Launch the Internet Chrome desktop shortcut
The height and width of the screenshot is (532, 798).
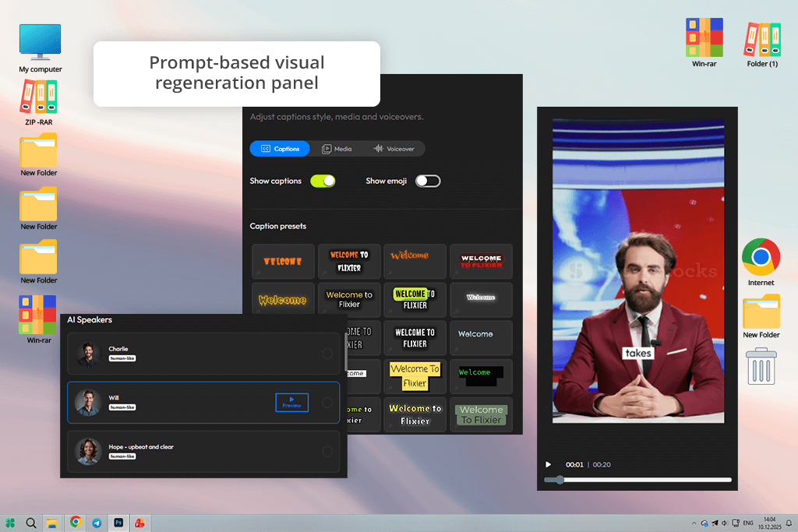[x=761, y=262]
